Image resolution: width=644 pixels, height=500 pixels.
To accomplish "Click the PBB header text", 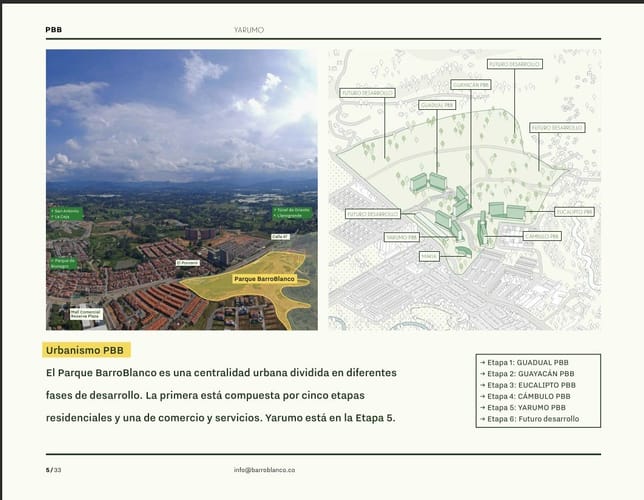I will coord(53,30).
